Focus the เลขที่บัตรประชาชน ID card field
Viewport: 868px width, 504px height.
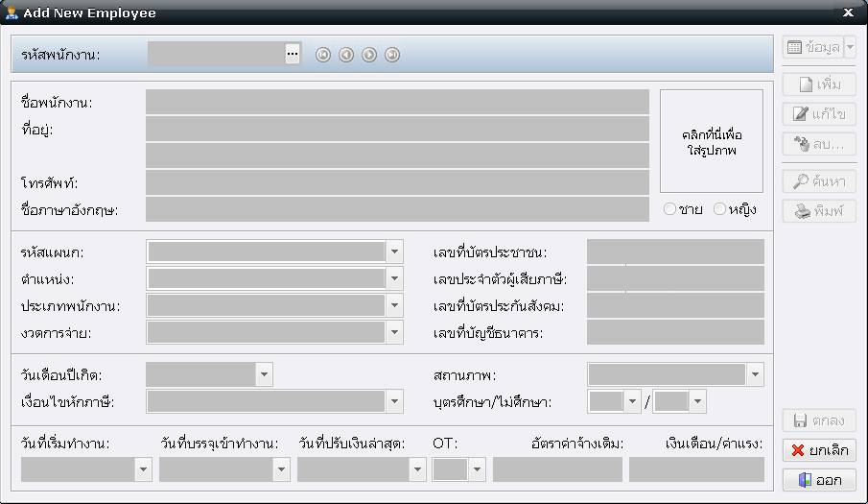[675, 252]
